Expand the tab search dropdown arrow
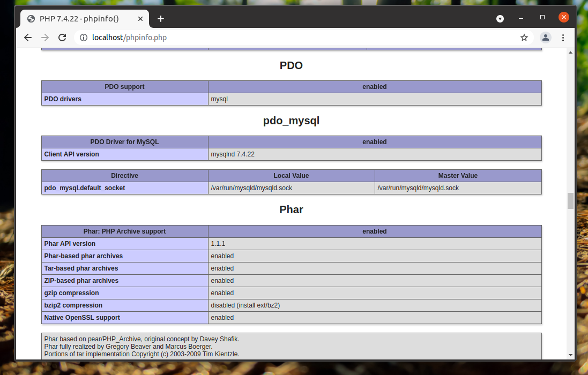 pyautogui.click(x=500, y=19)
